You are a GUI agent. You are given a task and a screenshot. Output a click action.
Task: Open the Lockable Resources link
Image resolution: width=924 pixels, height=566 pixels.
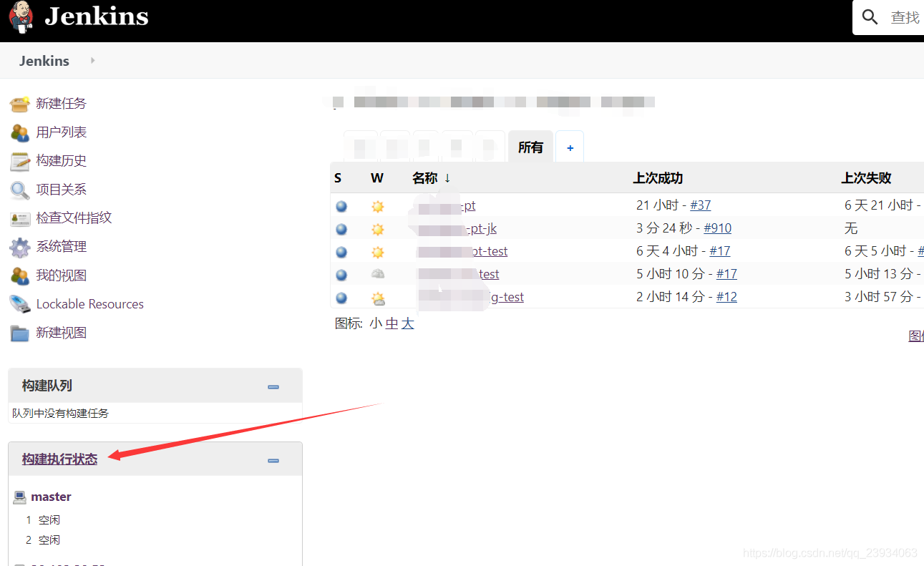[90, 304]
